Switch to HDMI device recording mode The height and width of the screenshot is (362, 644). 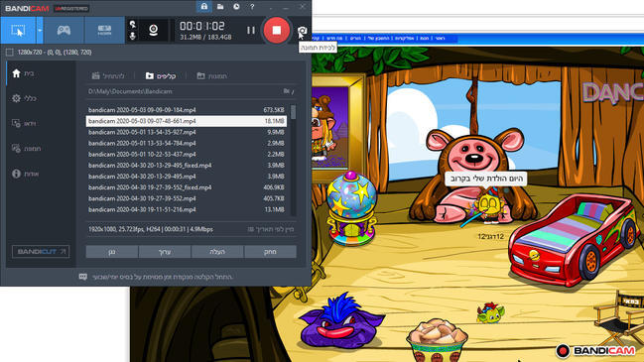(104, 30)
